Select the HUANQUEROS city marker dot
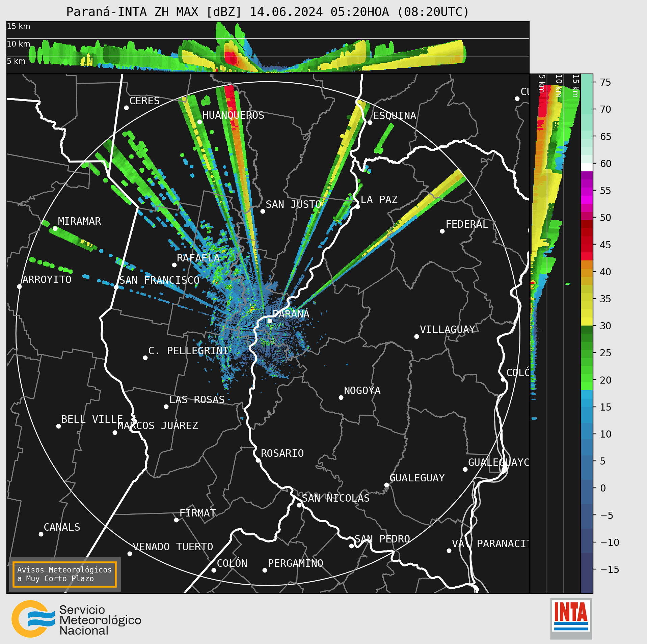 click(199, 122)
